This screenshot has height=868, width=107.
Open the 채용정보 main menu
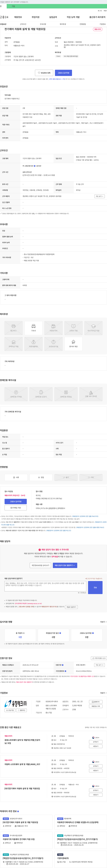[18, 17]
